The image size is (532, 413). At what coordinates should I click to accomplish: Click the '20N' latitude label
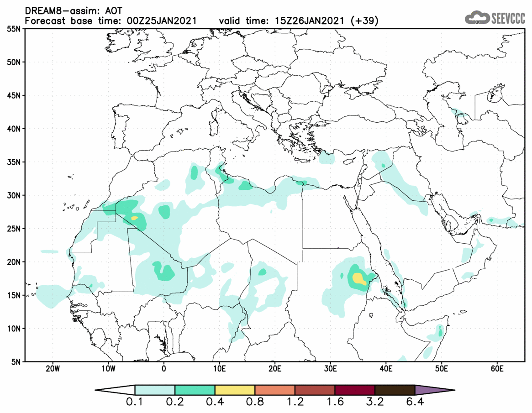(x=14, y=262)
